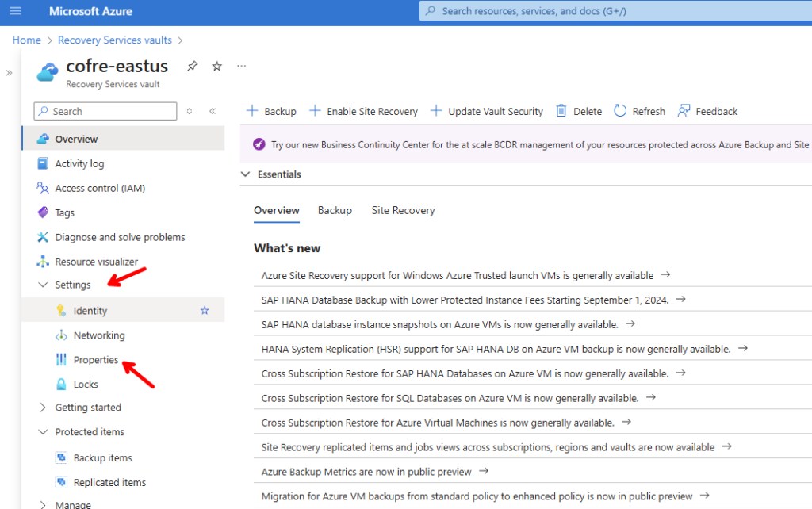812x509 pixels.
Task: Collapse the sidebar with double chevron
Action: (213, 111)
